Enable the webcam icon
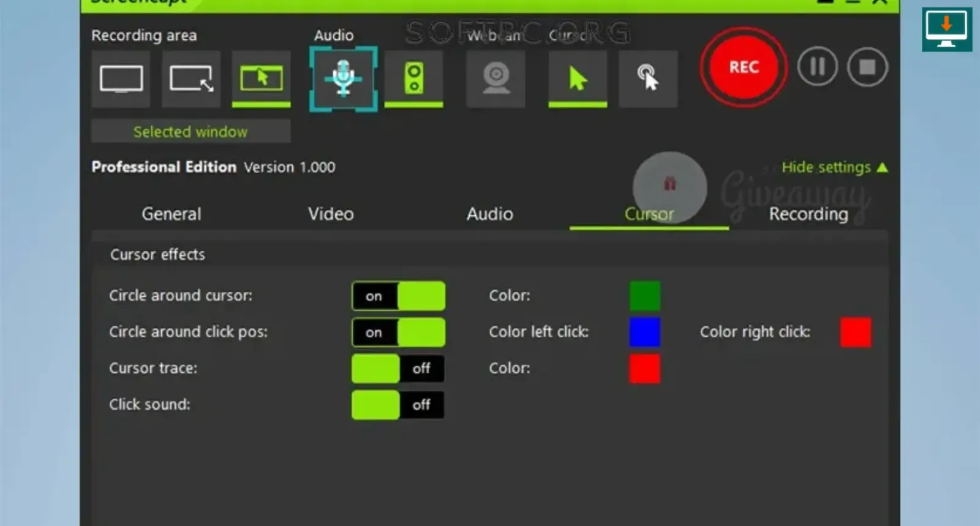Viewport: 980px width, 526px height. pyautogui.click(x=496, y=79)
